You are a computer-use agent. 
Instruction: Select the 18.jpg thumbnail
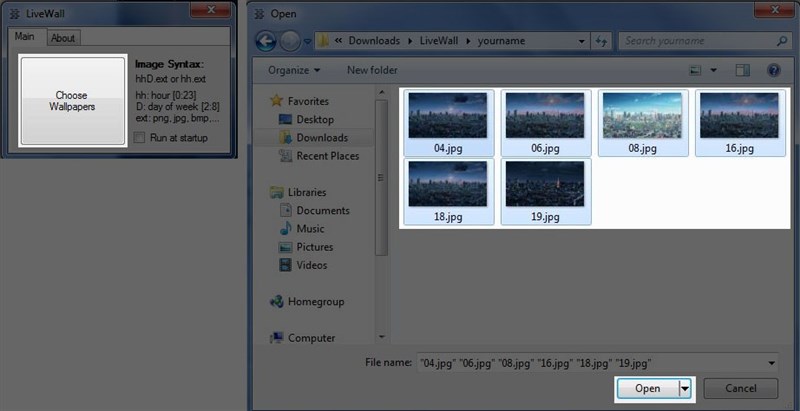[448, 191]
